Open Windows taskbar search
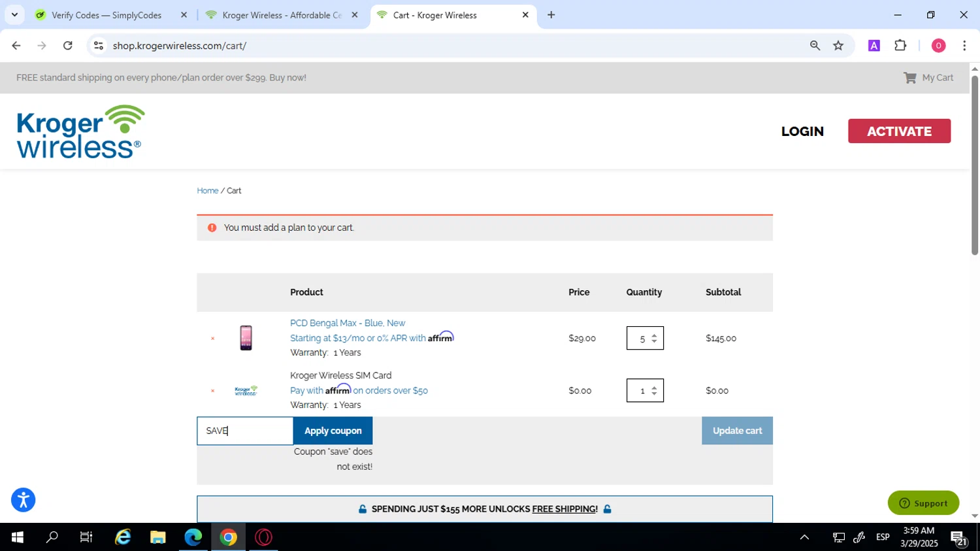The width and height of the screenshot is (980, 551). 52,537
